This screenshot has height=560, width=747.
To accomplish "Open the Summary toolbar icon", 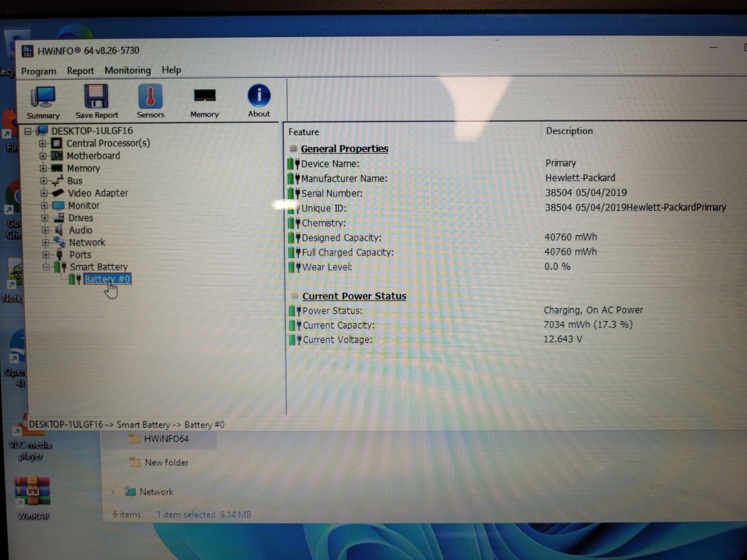I will click(x=43, y=97).
